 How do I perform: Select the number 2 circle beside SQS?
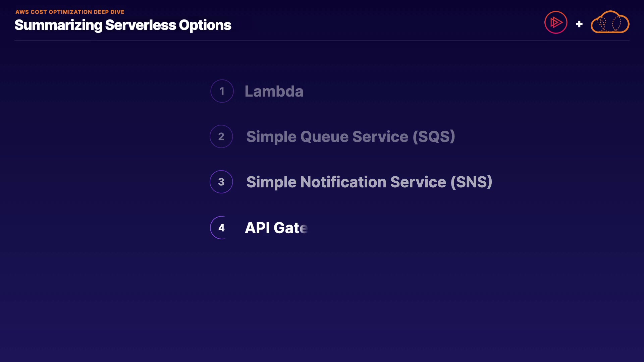click(221, 136)
